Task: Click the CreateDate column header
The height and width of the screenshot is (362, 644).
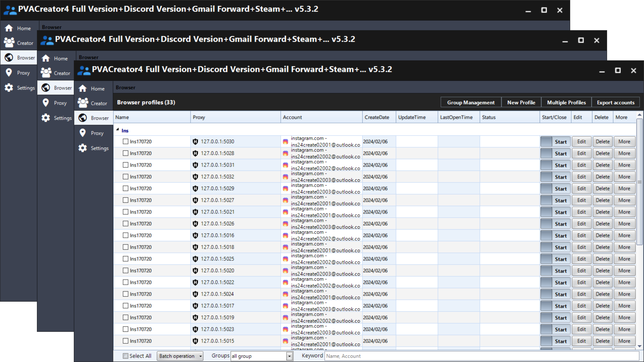Action: (x=377, y=117)
